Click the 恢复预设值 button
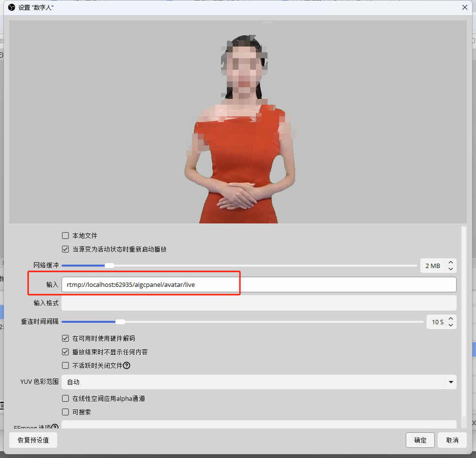 click(33, 440)
